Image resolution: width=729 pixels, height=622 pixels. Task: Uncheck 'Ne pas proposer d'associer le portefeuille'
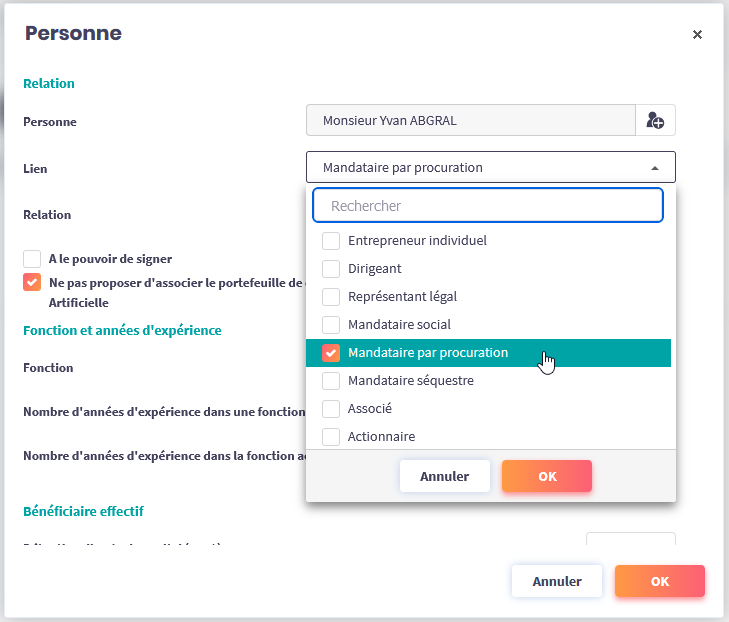pos(32,282)
